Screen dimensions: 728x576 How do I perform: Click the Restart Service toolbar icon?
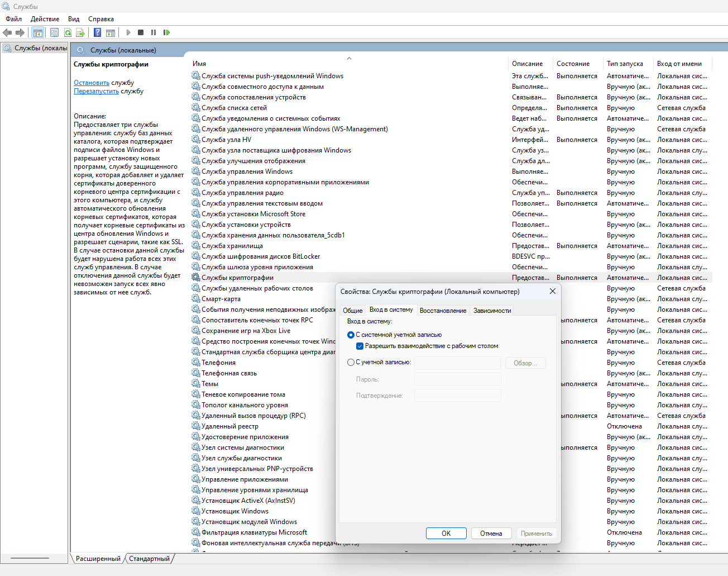tap(166, 32)
